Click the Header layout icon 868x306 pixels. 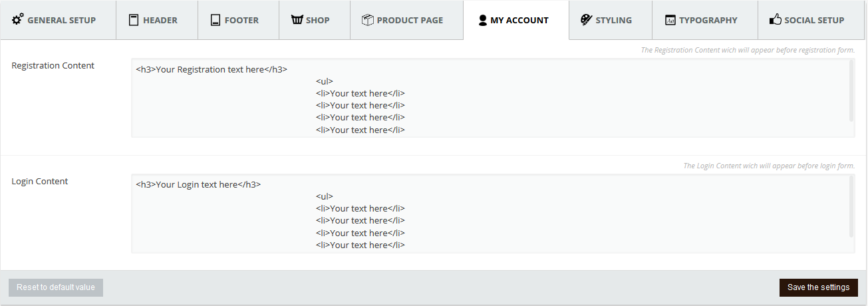134,20
